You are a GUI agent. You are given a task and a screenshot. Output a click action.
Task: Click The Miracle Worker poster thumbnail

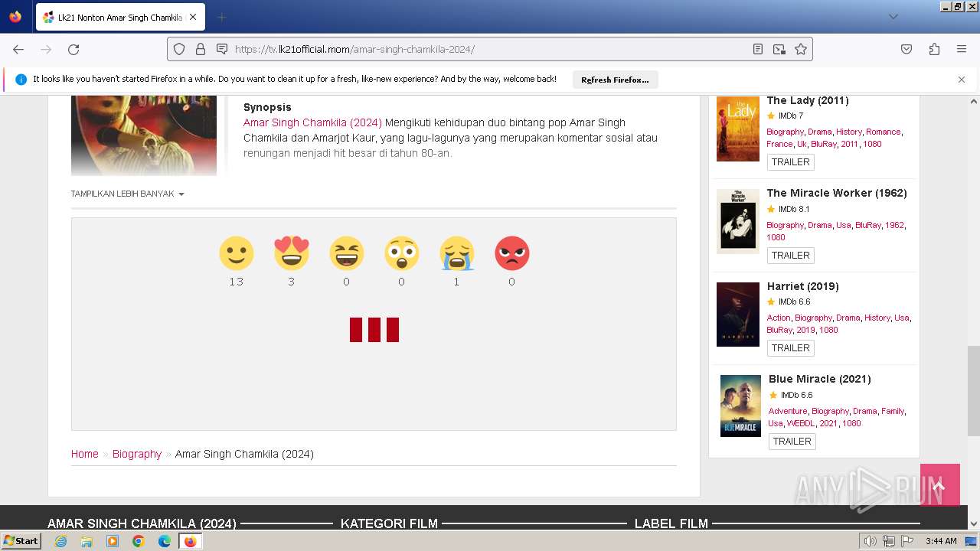click(x=738, y=221)
